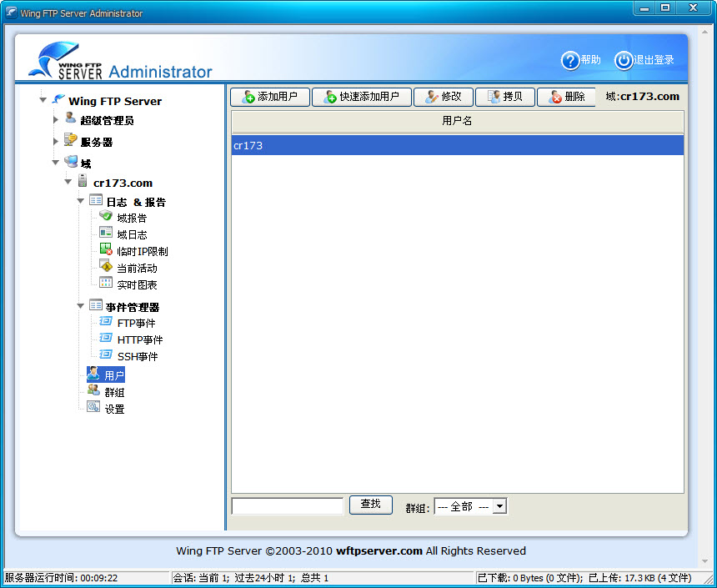The height and width of the screenshot is (588, 717).
Task: Click the 超级管理员 administrator icon
Action: pos(70,118)
